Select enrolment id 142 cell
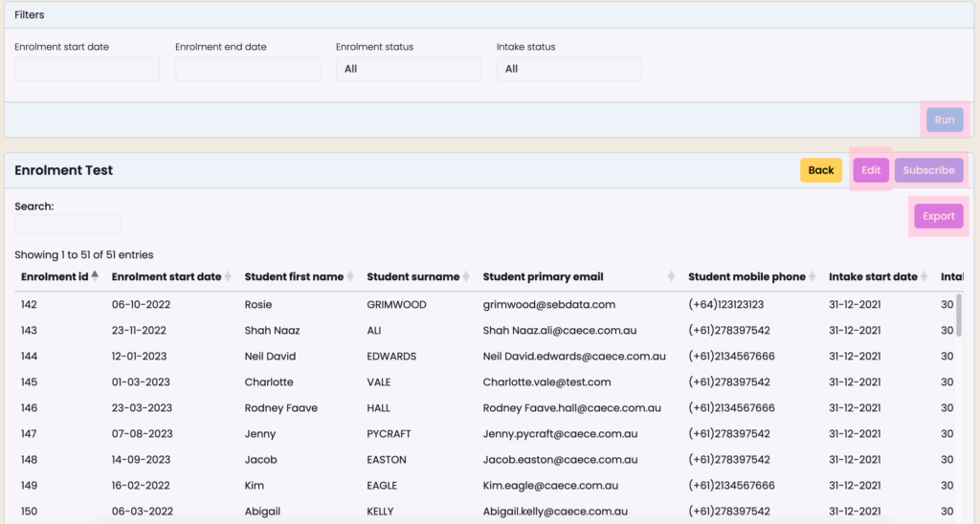This screenshot has width=980, height=524. [29, 304]
